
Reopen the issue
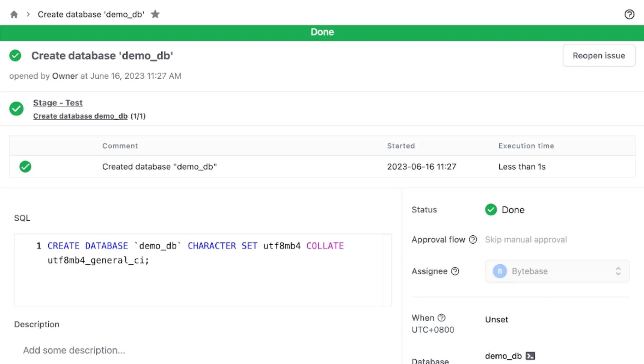pyautogui.click(x=599, y=56)
